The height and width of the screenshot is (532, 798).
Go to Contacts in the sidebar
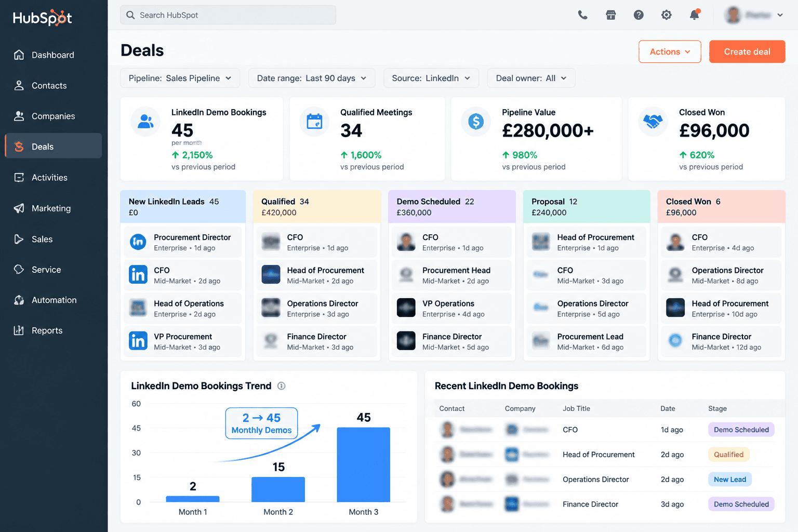(x=53, y=86)
